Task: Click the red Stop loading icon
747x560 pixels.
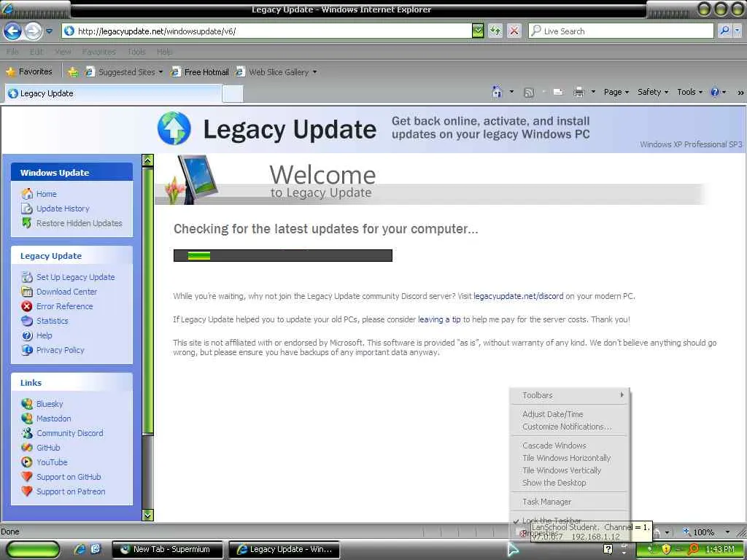Action: (514, 31)
